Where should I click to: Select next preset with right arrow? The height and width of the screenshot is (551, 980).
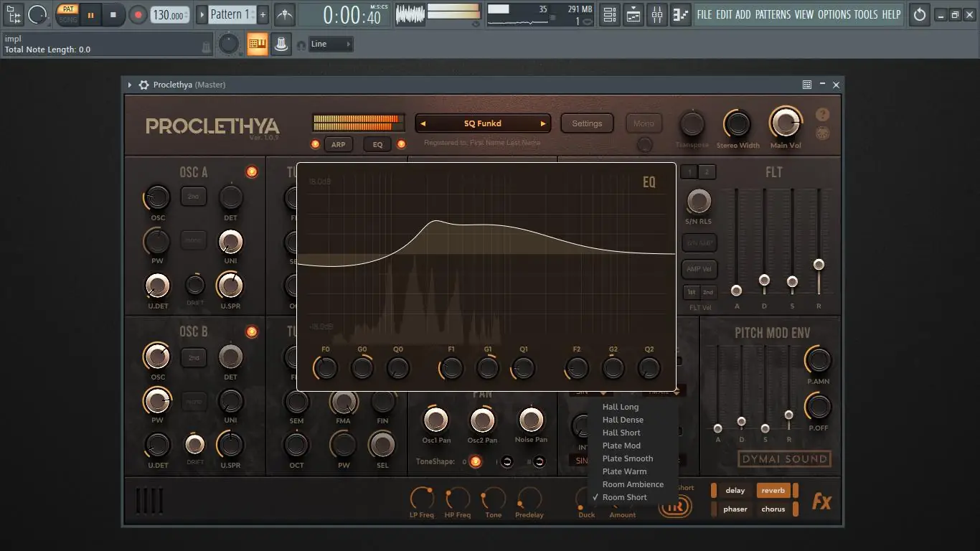click(543, 123)
